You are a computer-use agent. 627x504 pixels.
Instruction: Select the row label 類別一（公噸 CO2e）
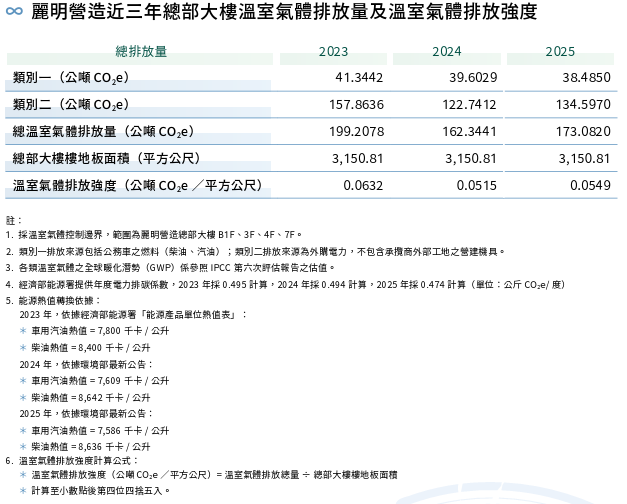pyautogui.click(x=71, y=78)
